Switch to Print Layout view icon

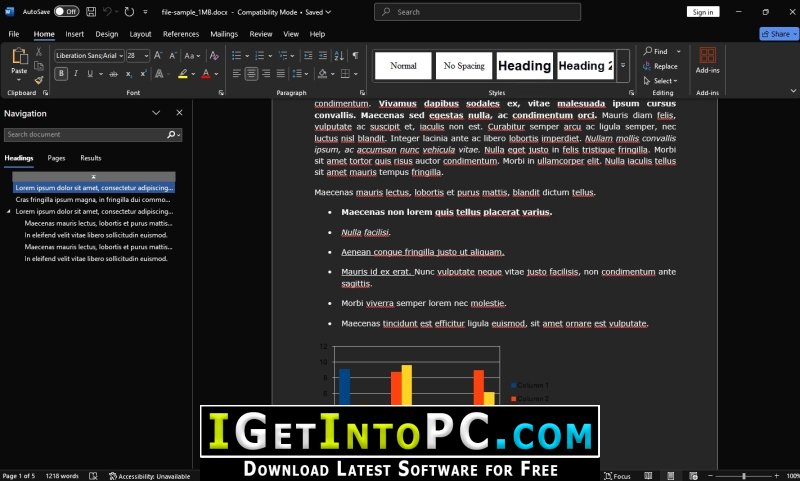(x=670, y=476)
